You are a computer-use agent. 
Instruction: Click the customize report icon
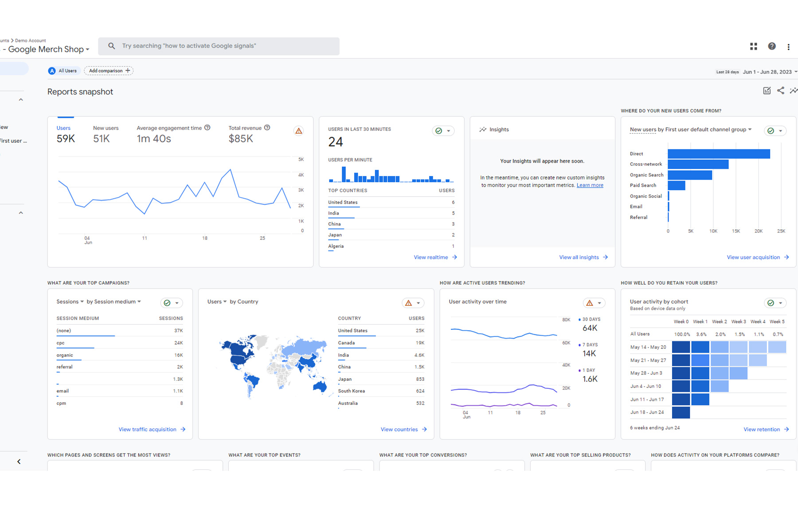[x=767, y=90]
